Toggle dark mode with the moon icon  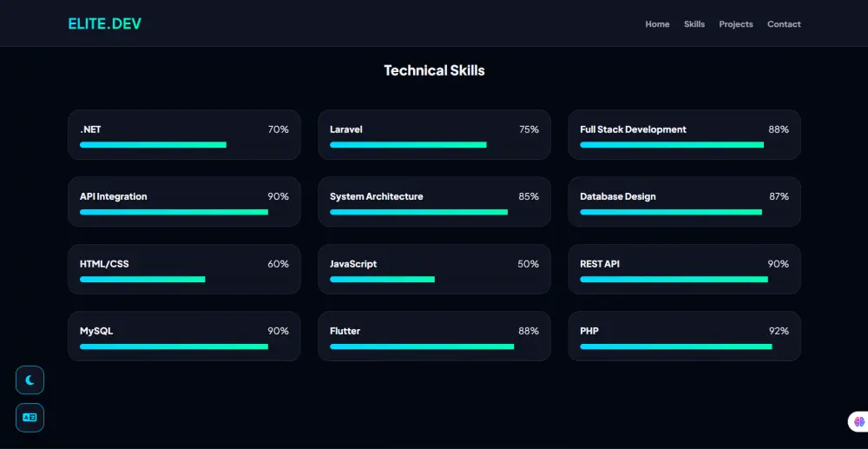pos(30,380)
